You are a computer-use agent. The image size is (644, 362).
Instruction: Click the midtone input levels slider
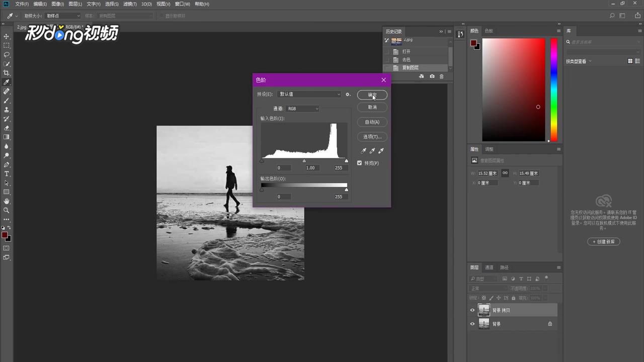(x=304, y=161)
